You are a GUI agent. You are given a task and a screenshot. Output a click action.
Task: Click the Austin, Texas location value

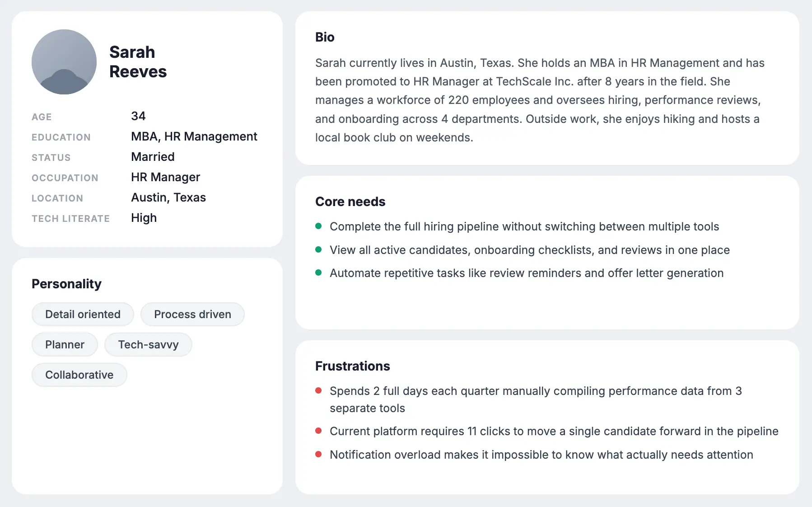click(168, 197)
